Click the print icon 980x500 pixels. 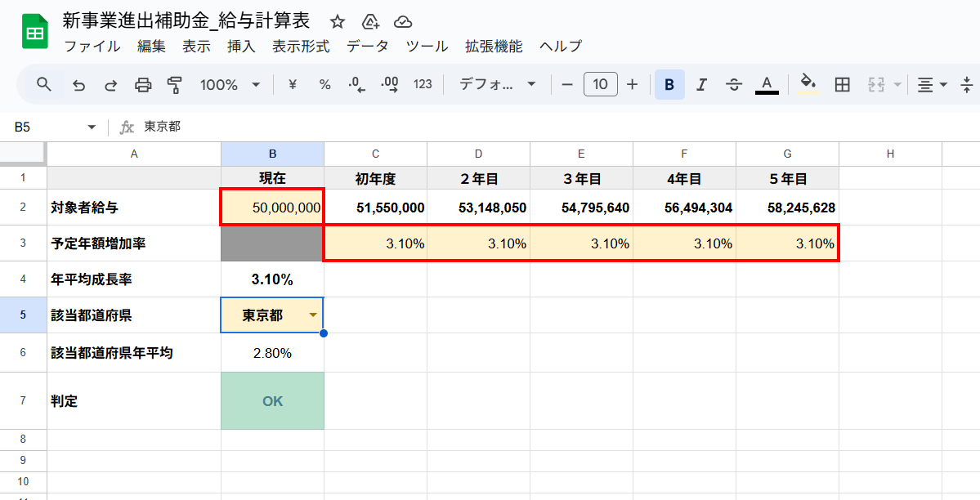143,84
